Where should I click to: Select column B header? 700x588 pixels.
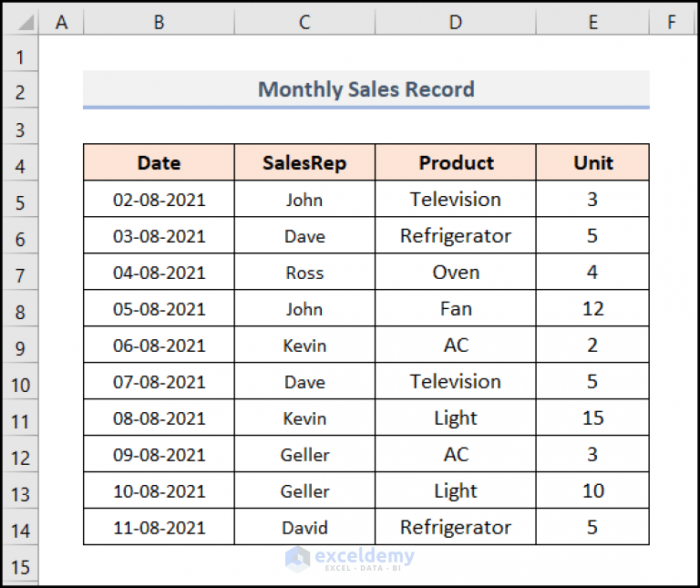point(159,22)
